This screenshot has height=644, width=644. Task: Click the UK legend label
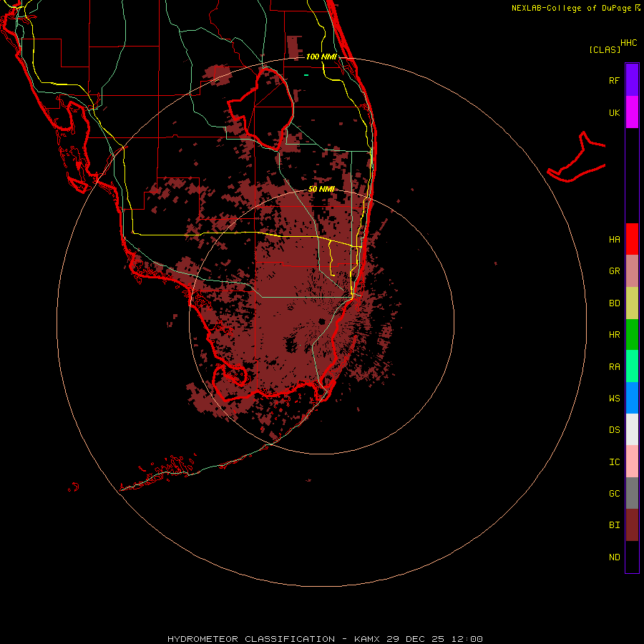(x=614, y=113)
